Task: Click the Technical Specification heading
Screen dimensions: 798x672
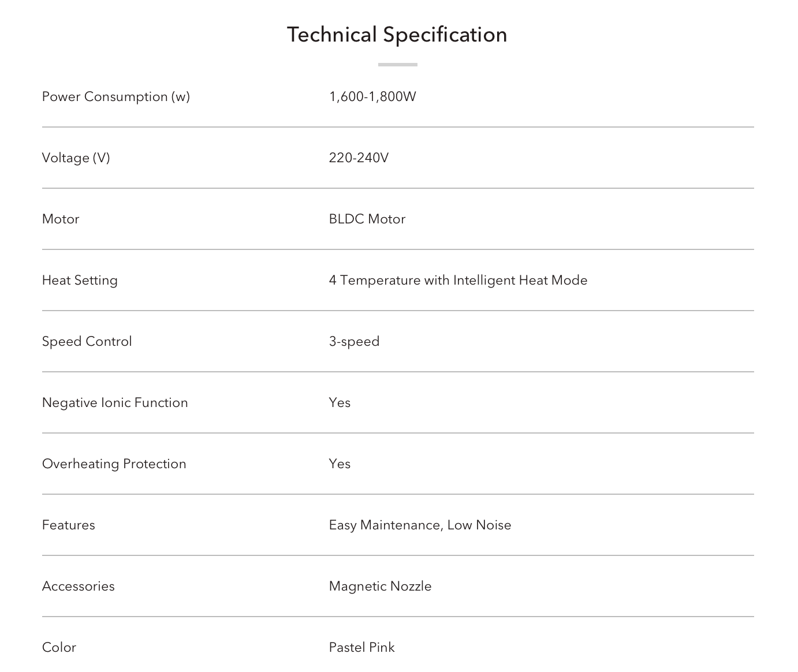Action: (397, 35)
